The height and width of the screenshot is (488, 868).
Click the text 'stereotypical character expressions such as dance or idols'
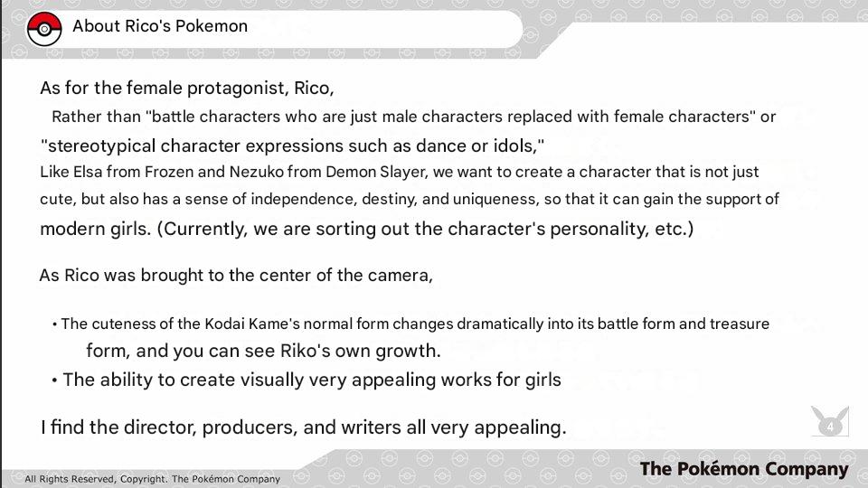292,145
